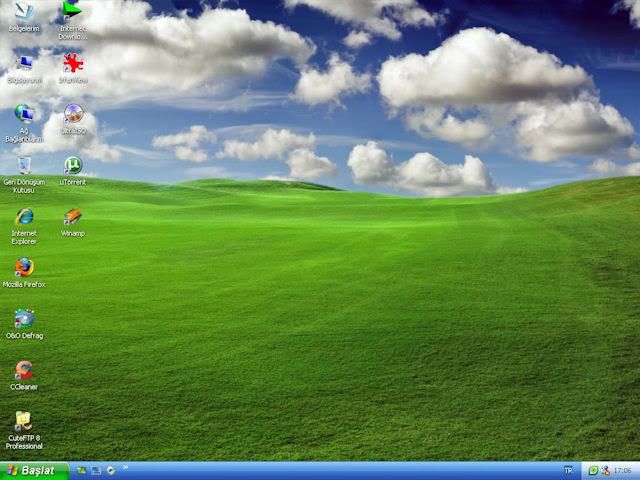This screenshot has height=480, width=640.
Task: Select the Ağ Bağlantılarım icon
Action: (x=24, y=114)
